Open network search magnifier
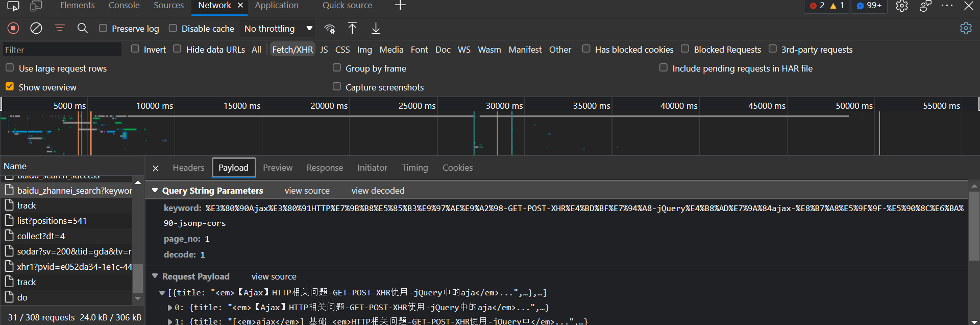The image size is (980, 325). (83, 28)
